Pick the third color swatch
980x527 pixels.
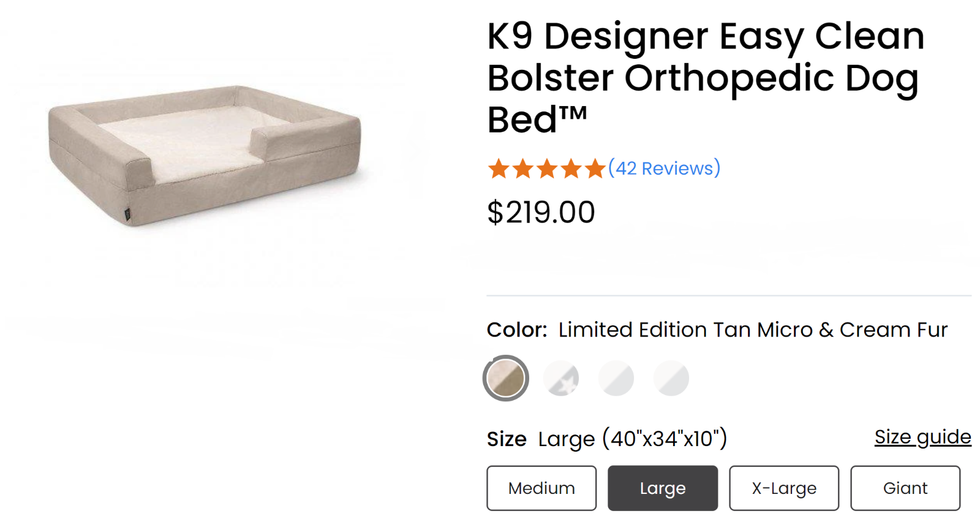coord(616,378)
